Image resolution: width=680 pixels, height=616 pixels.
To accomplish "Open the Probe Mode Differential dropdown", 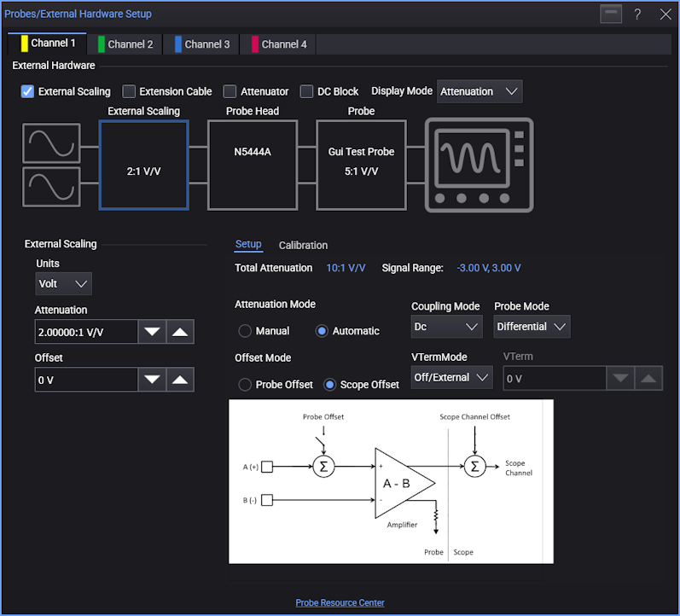I will (532, 327).
